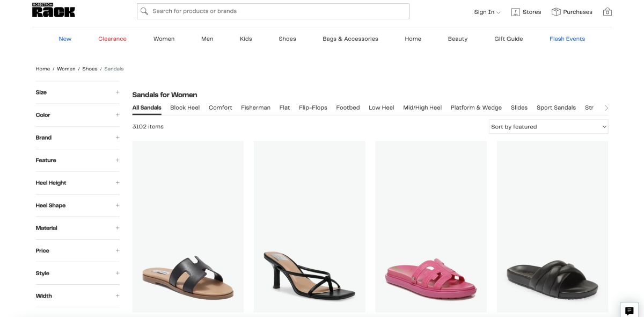Go to Women breadcrumb link

(66, 69)
